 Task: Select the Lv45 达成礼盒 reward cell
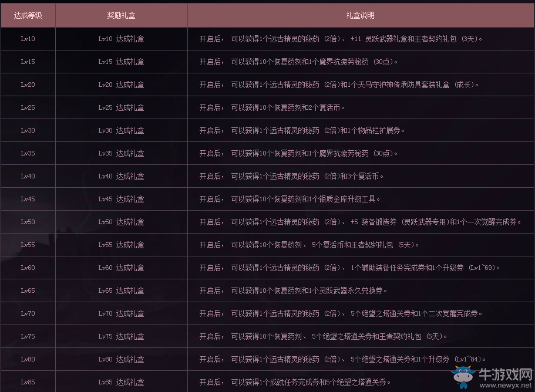pos(120,199)
